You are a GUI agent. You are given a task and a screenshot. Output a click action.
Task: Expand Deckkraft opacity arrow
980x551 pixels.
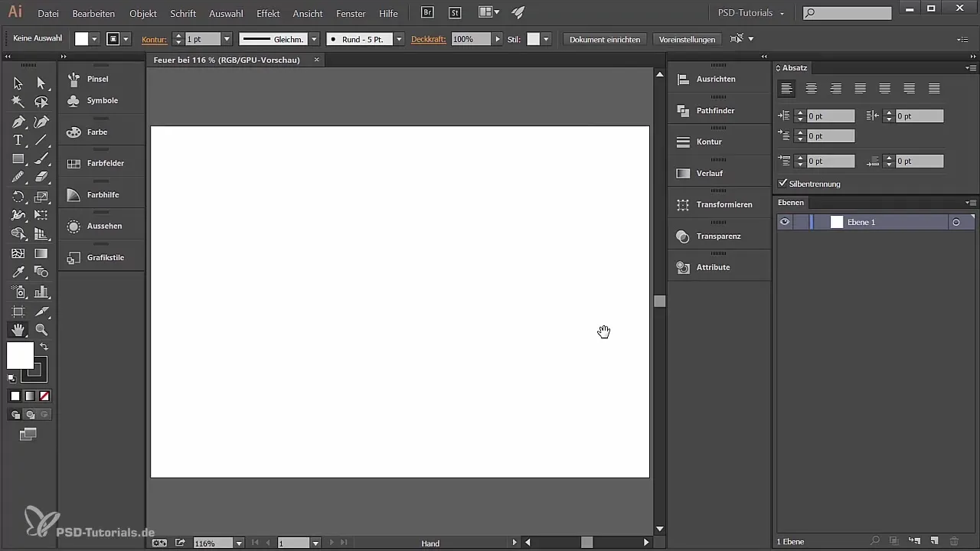point(498,39)
